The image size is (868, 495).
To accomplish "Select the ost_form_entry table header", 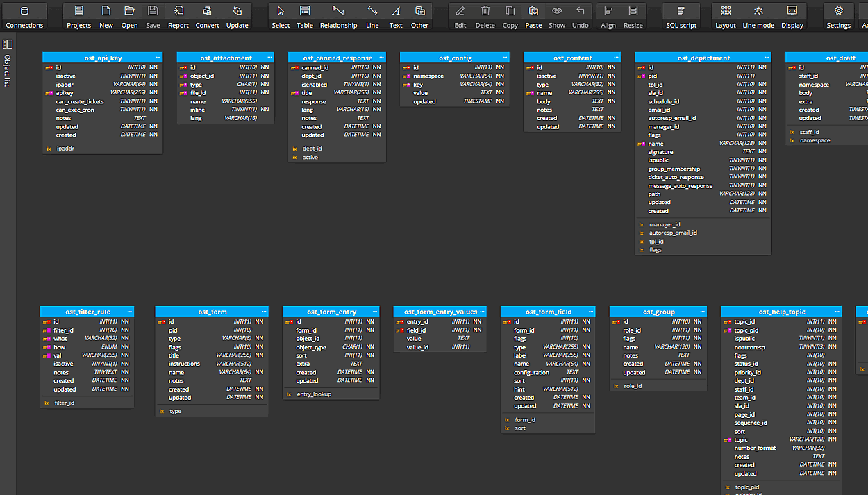I will pyautogui.click(x=331, y=312).
